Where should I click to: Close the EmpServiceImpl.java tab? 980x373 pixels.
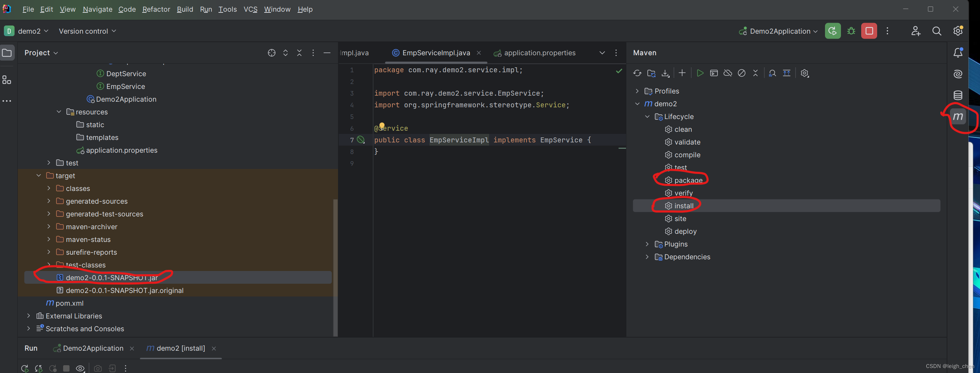[x=478, y=53]
